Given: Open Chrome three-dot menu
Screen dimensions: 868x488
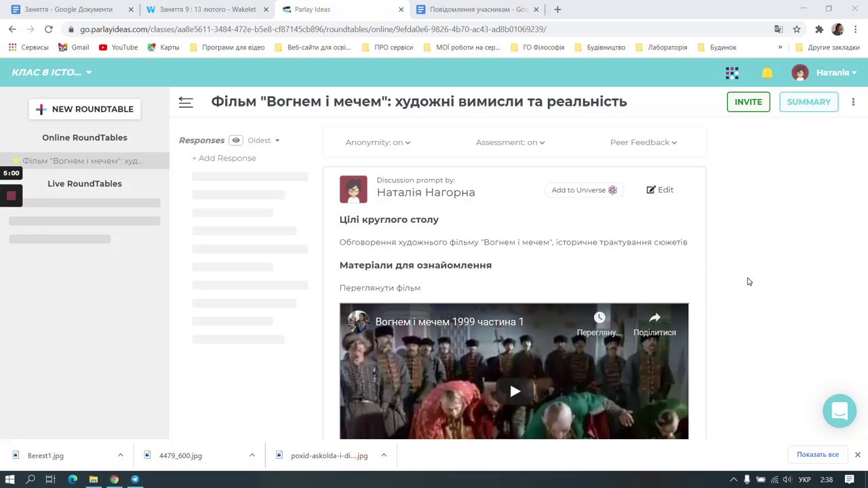Looking at the screenshot, I should (856, 29).
